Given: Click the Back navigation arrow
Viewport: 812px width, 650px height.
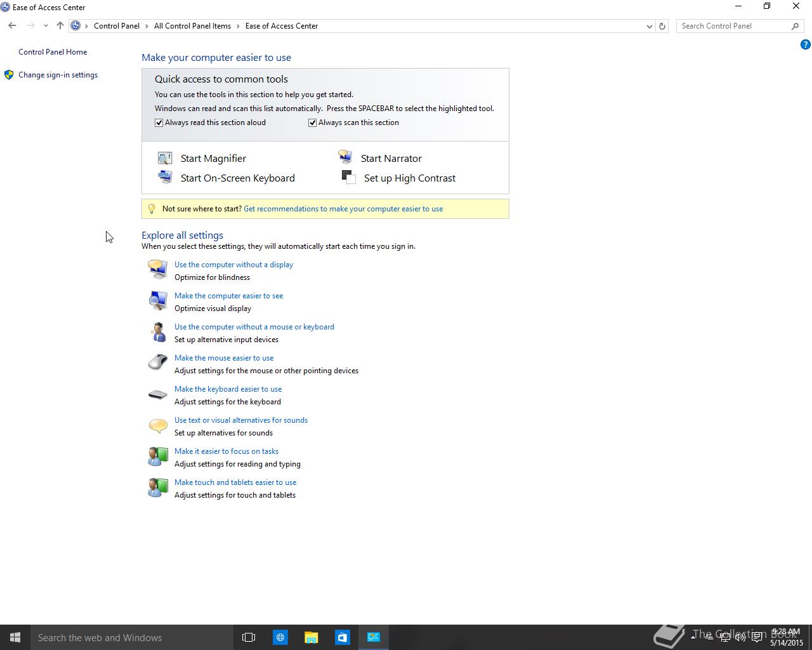Looking at the screenshot, I should coord(12,26).
